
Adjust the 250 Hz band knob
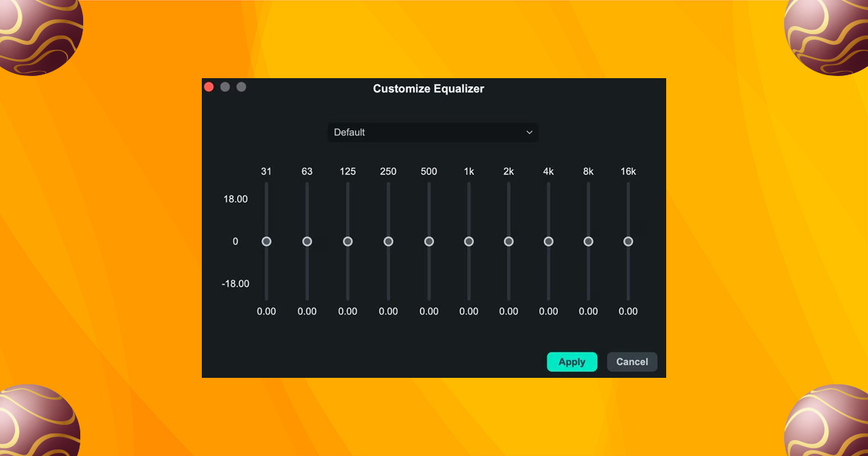pyautogui.click(x=388, y=241)
